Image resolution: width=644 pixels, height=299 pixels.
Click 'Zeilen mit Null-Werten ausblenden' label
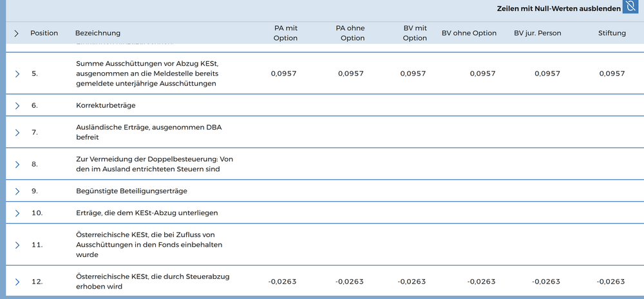tap(558, 9)
